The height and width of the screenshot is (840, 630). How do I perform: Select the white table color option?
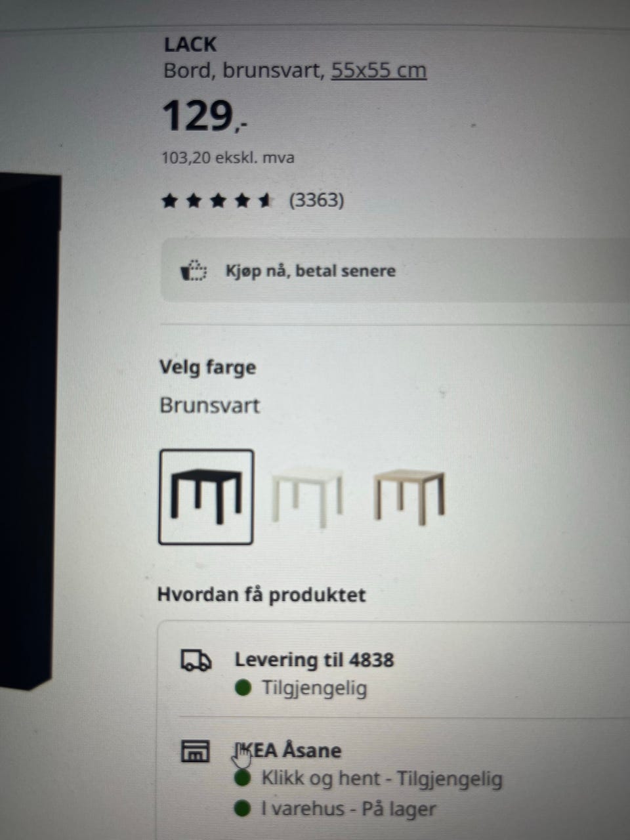(x=306, y=495)
